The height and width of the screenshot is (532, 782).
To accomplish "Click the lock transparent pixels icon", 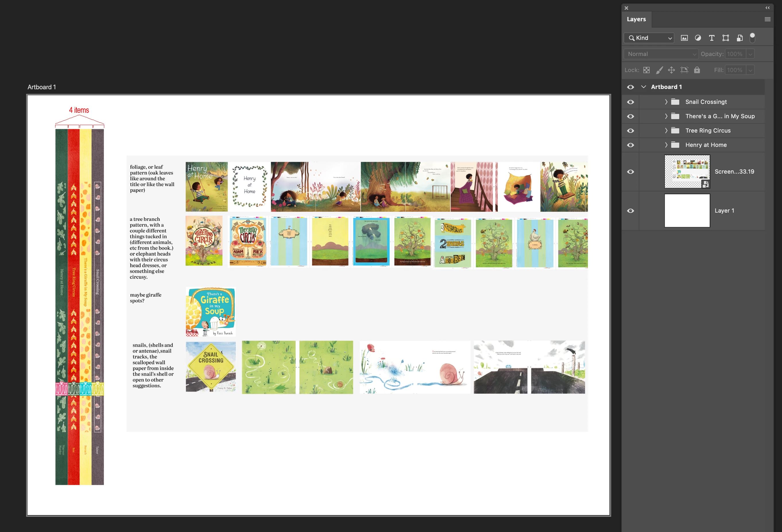I will coord(646,70).
